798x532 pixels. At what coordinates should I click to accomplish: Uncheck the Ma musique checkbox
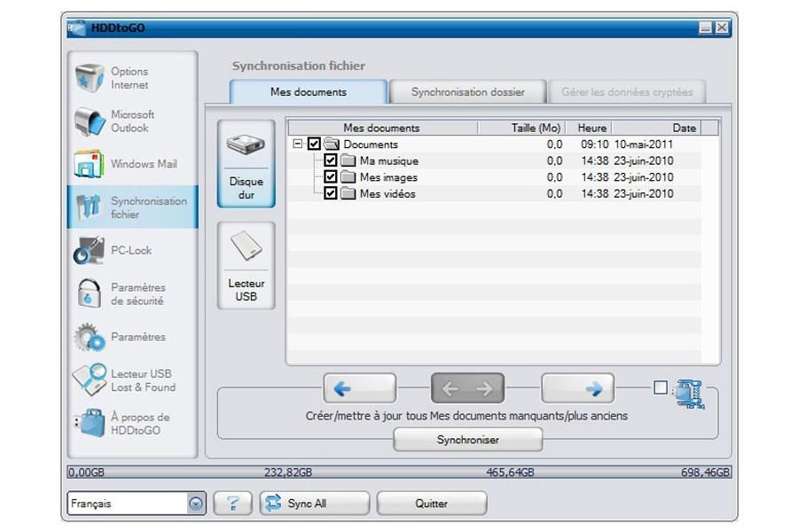pos(331,160)
